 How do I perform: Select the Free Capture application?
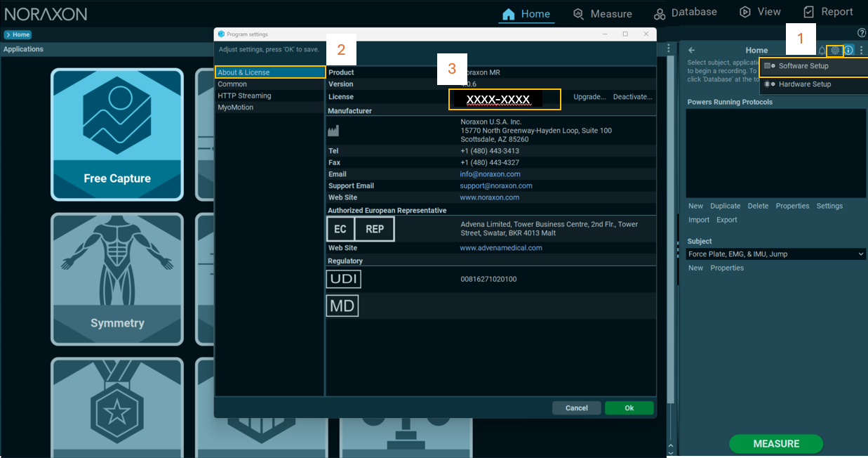pos(117,135)
